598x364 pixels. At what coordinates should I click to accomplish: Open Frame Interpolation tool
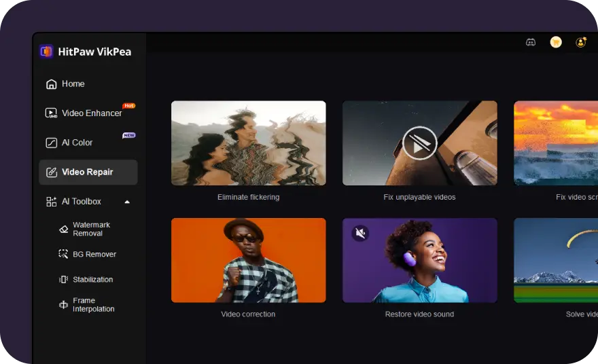tap(94, 304)
